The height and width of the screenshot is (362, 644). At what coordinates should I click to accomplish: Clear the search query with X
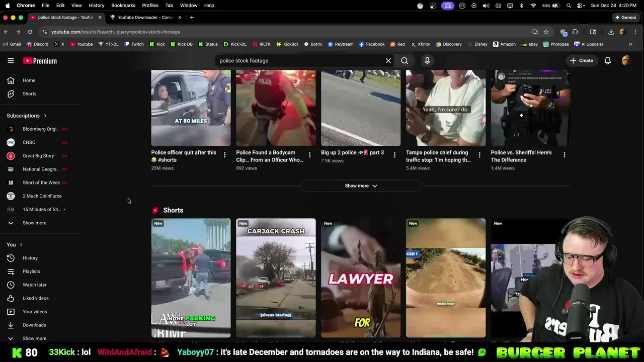point(388,61)
